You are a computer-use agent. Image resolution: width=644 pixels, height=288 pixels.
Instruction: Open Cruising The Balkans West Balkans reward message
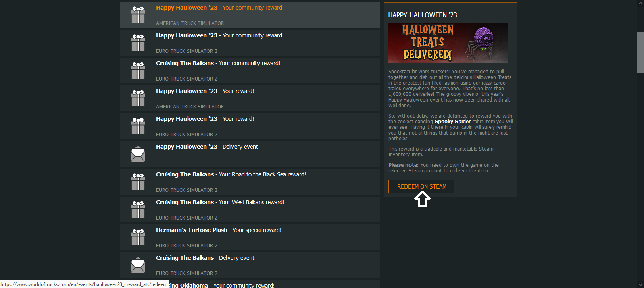coord(250,209)
